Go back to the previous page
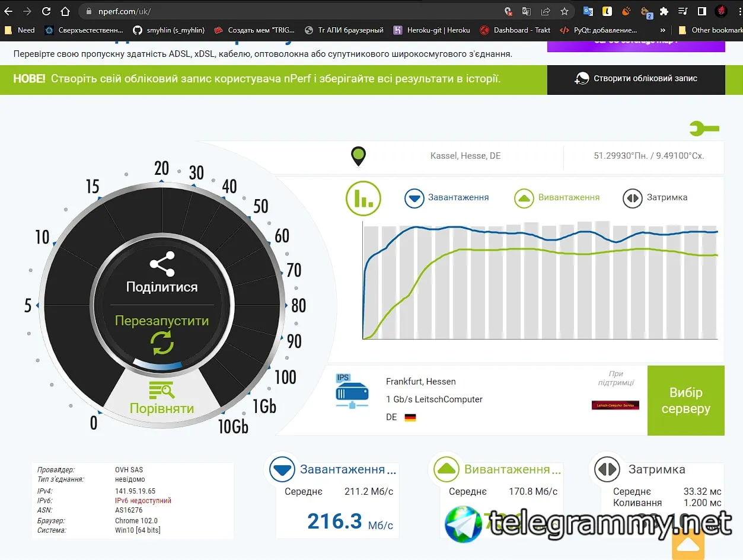This screenshot has width=743, height=560. [x=8, y=11]
